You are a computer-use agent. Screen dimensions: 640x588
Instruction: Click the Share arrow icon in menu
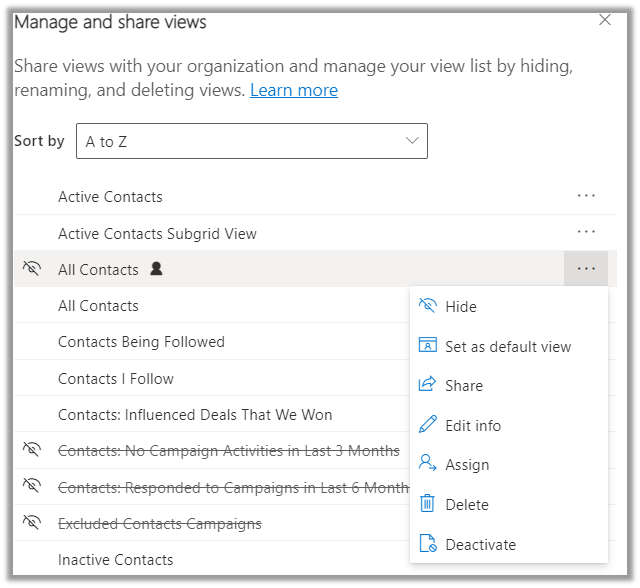point(428,385)
